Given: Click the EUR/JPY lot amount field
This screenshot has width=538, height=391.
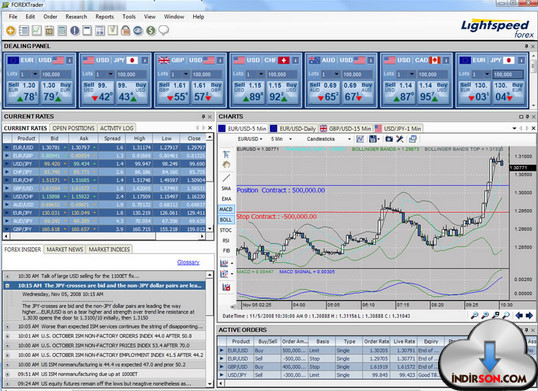Looking at the screenshot, I should coord(508,74).
